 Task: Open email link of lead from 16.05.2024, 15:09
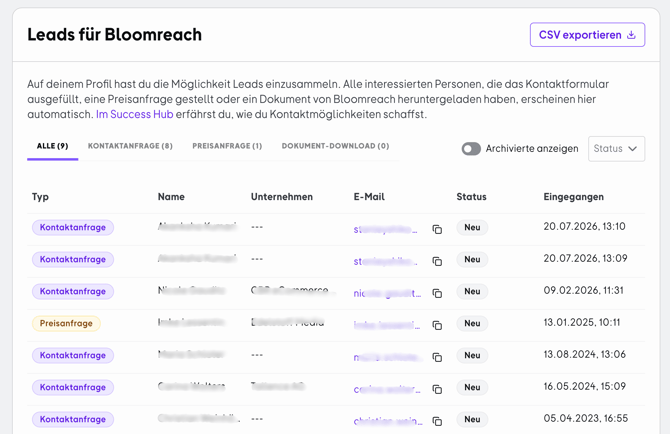(x=387, y=390)
